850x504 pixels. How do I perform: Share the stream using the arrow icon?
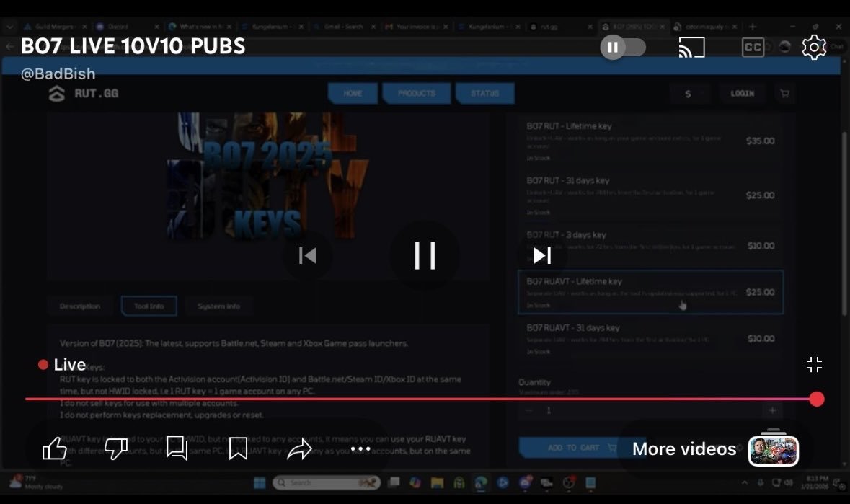[299, 448]
